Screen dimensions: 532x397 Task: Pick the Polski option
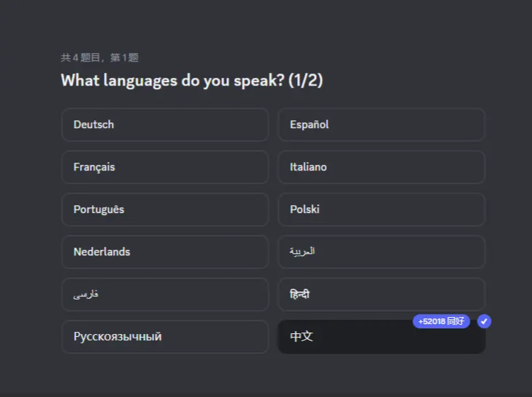[x=382, y=209]
